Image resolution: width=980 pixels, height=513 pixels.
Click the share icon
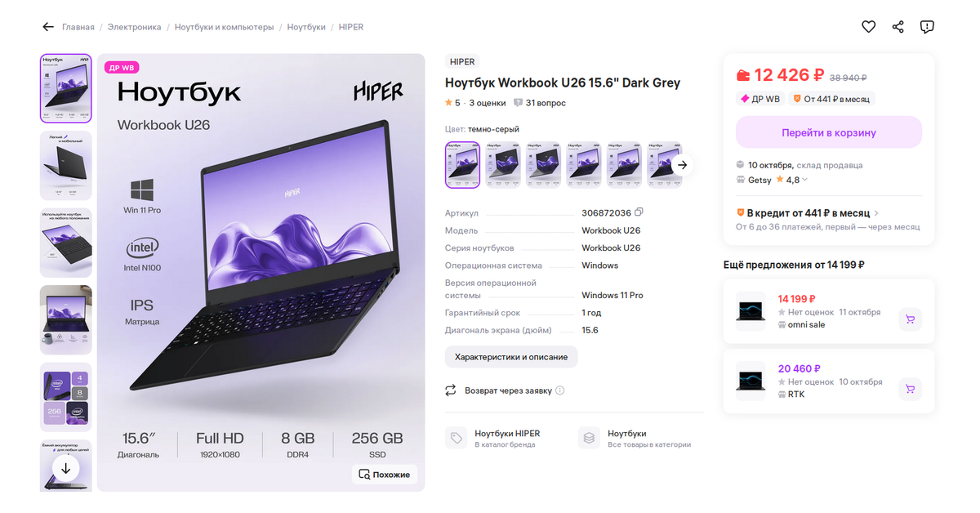(898, 27)
